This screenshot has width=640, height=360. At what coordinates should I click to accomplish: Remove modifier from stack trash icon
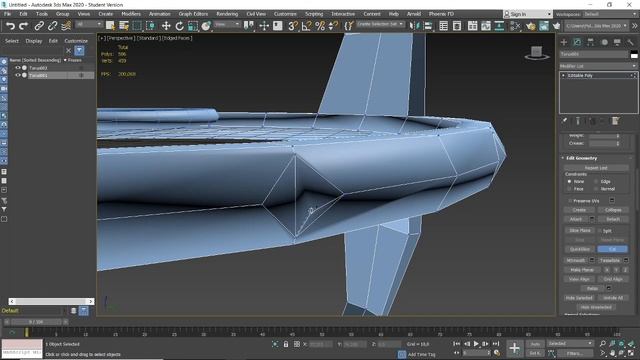615,121
